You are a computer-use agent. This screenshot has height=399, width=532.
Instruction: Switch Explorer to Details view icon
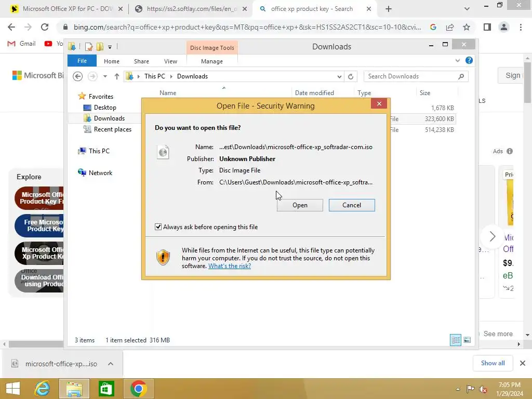click(455, 340)
